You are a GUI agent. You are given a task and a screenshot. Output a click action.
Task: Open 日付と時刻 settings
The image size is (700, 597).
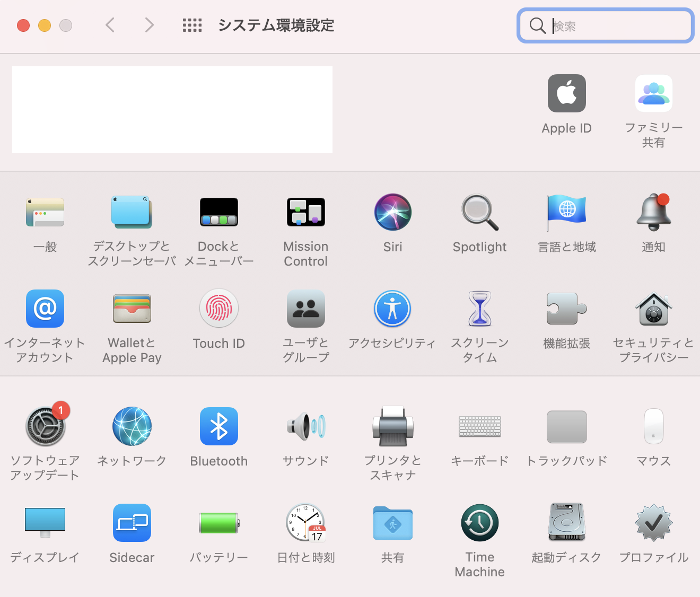click(305, 523)
